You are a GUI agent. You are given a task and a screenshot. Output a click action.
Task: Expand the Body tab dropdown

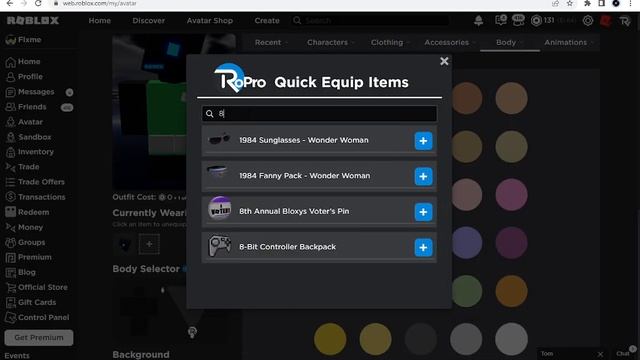509,42
